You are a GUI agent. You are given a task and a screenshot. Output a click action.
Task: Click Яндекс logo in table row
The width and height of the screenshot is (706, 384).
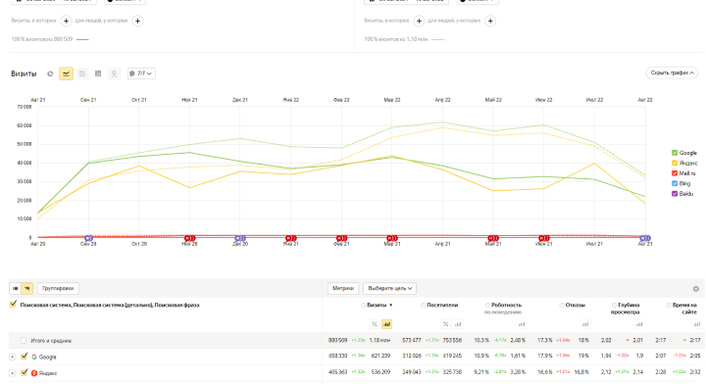[x=34, y=373]
